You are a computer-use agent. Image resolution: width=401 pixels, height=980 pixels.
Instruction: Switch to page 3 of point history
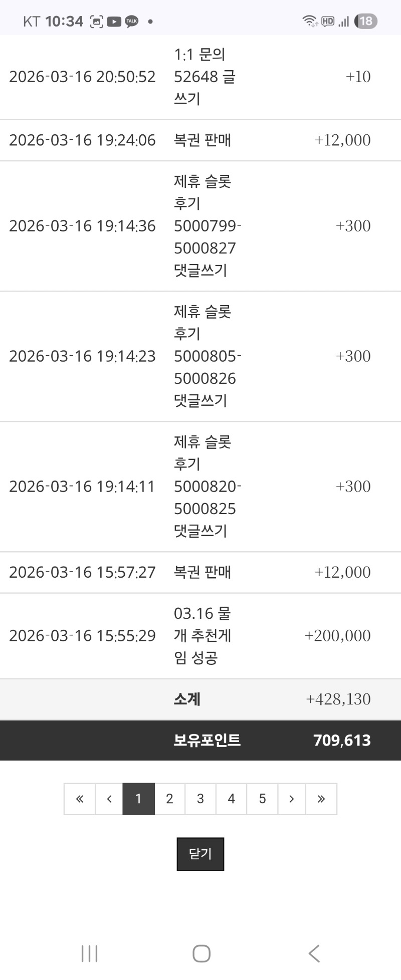coord(200,799)
